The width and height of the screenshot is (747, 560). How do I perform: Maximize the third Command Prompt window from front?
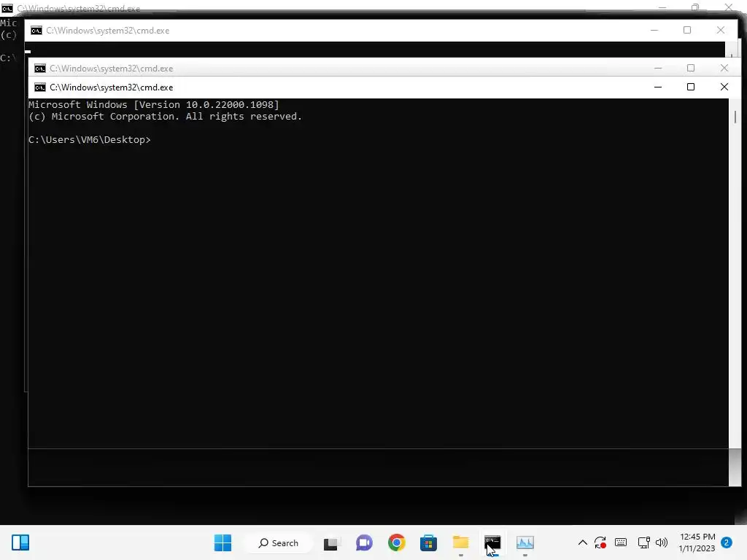pyautogui.click(x=687, y=30)
